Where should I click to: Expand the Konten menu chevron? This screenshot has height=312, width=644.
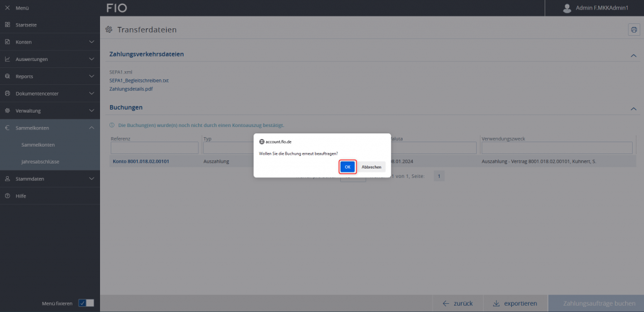pyautogui.click(x=92, y=42)
